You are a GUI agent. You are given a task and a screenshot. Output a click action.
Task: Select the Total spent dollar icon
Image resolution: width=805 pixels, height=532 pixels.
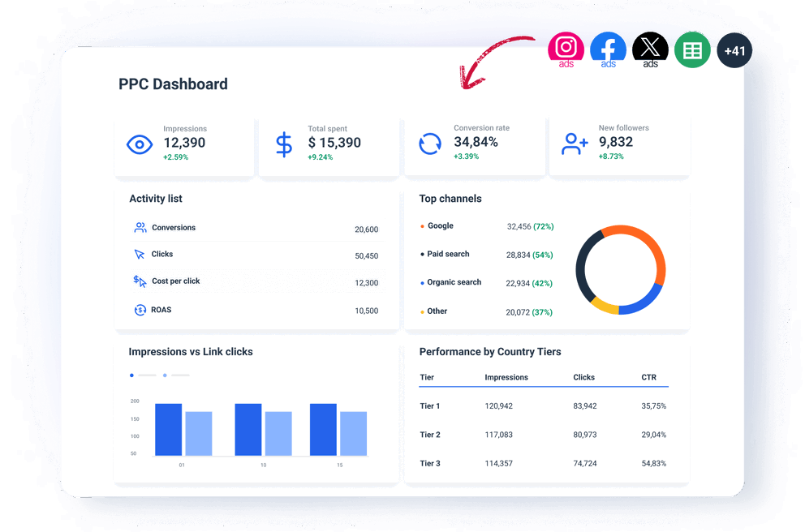pyautogui.click(x=283, y=144)
